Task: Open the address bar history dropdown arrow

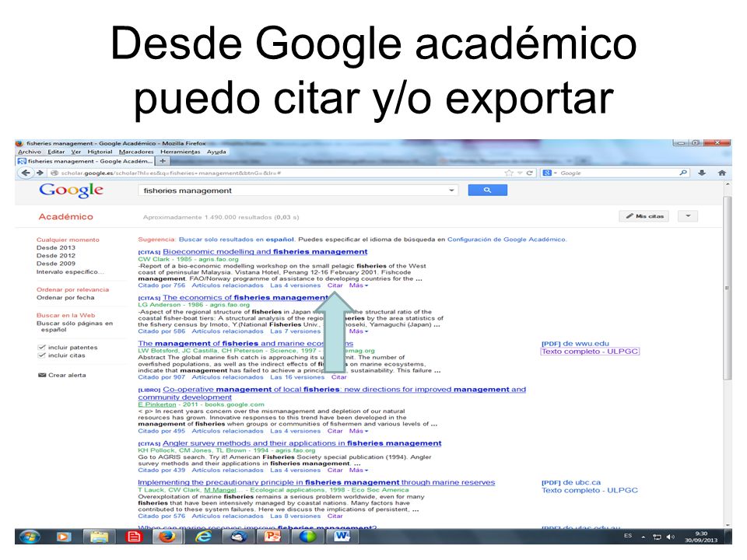Action: (520, 173)
